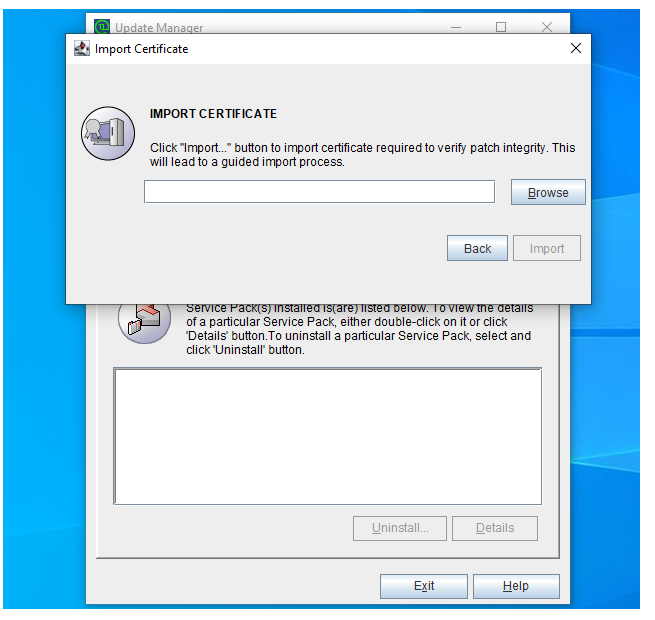The image size is (655, 620).
Task: Click the service pack box icon
Action: point(144,320)
